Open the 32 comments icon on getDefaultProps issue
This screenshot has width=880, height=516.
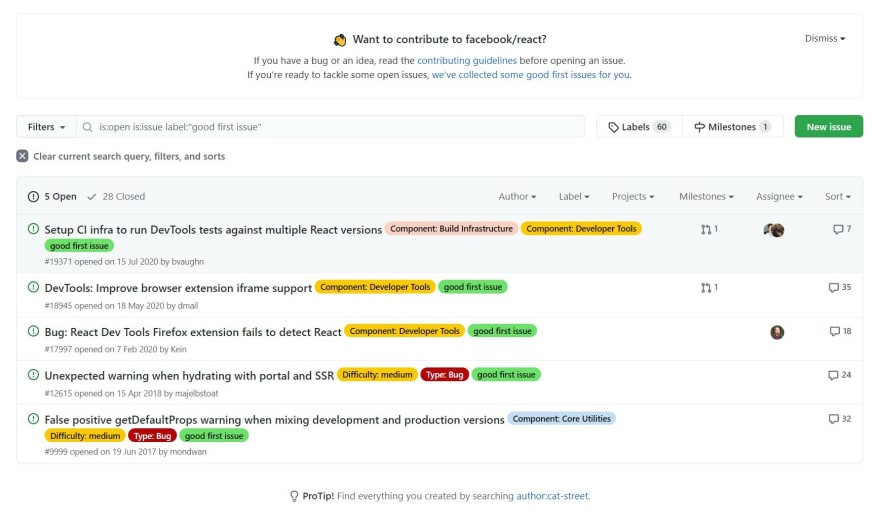(833, 419)
